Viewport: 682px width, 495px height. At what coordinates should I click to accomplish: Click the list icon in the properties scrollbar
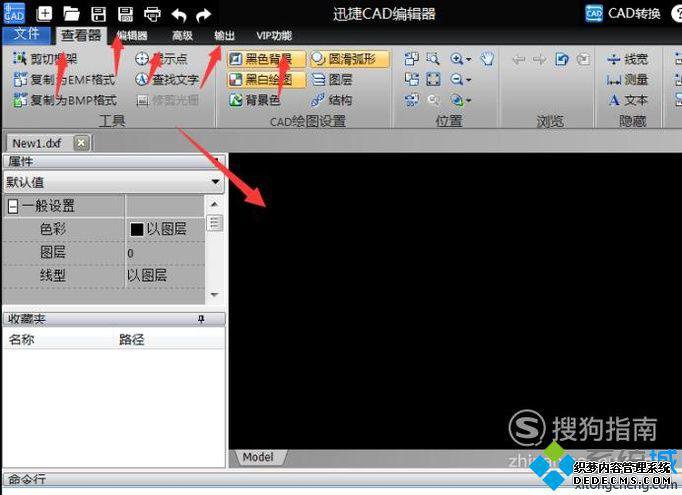(214, 223)
